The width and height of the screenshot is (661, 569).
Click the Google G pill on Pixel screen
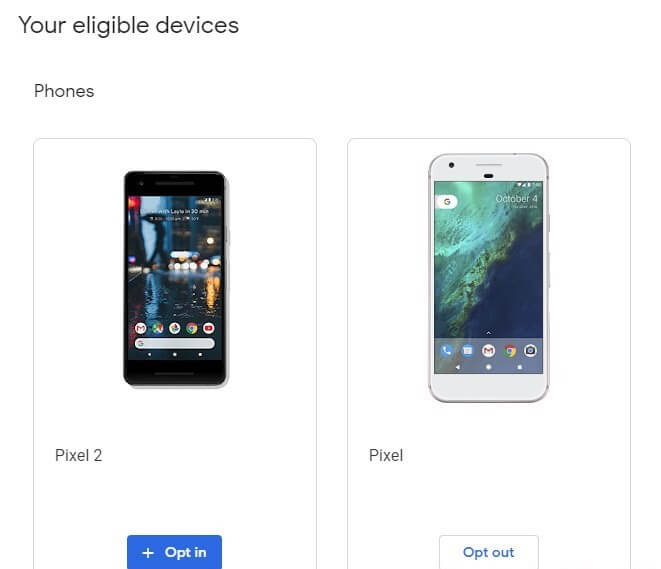coord(446,202)
